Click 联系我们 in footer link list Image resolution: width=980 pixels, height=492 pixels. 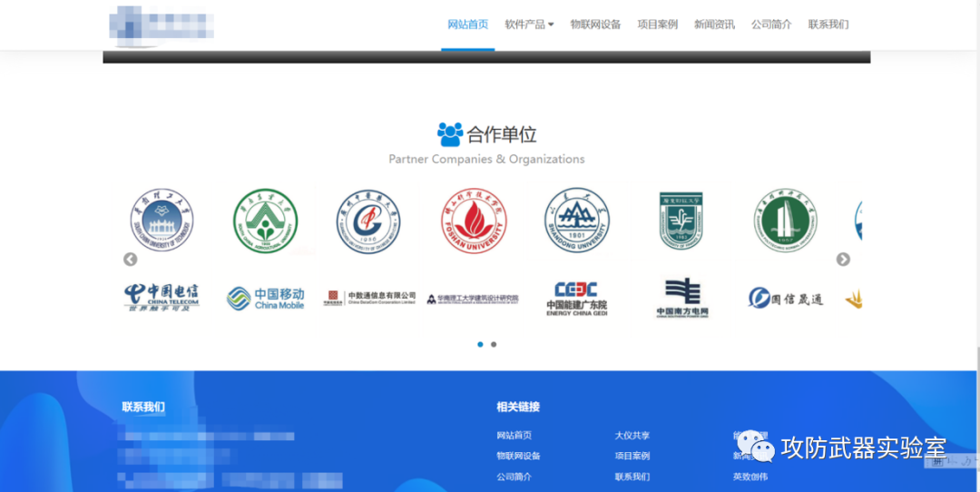pyautogui.click(x=632, y=477)
